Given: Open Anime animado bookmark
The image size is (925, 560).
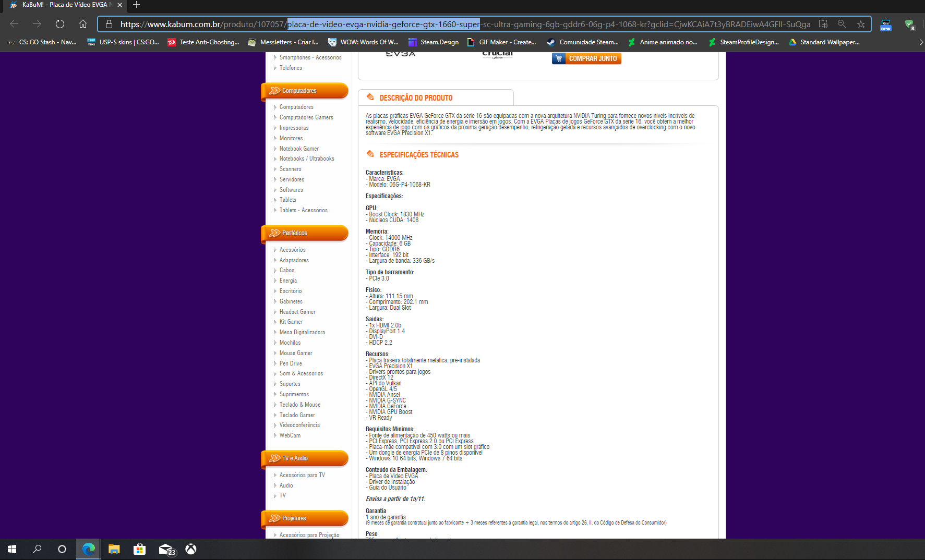Looking at the screenshot, I should (663, 42).
